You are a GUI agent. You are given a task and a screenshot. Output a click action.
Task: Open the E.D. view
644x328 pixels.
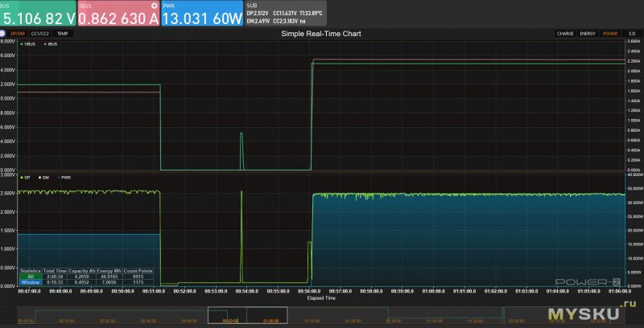point(632,34)
